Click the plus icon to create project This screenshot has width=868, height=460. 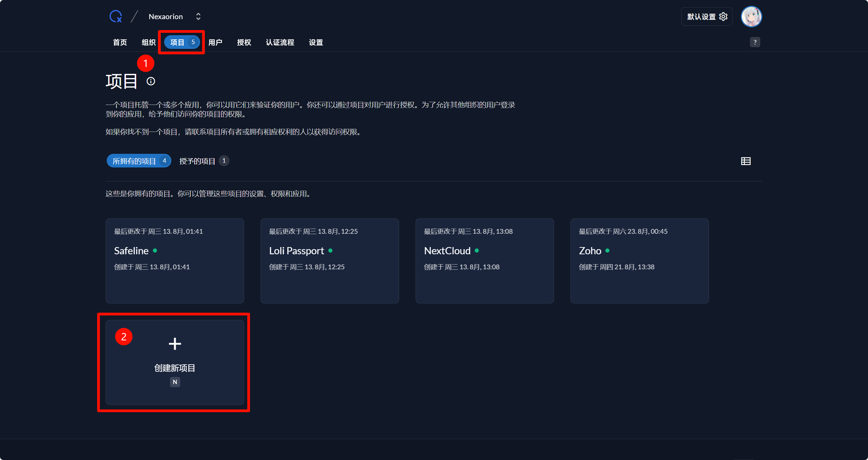point(175,344)
